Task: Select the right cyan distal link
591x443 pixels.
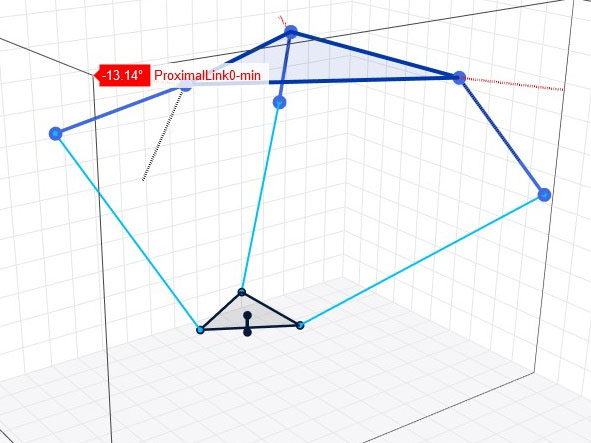Action: [x=422, y=260]
